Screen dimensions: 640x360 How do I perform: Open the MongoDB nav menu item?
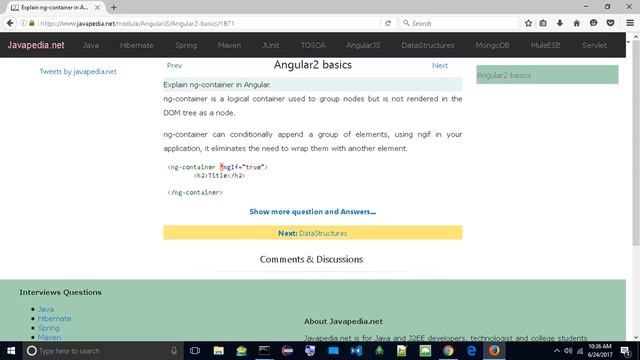pos(492,45)
